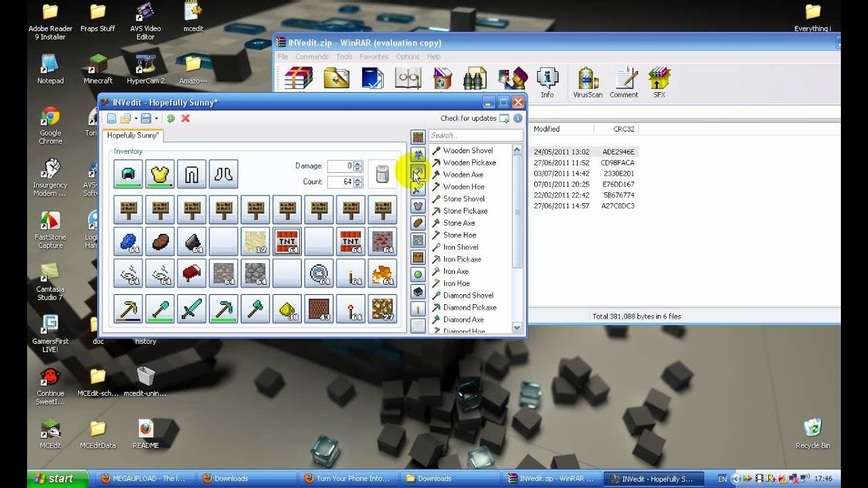Select the fire item slot
868x488 pixels.
coord(382,273)
